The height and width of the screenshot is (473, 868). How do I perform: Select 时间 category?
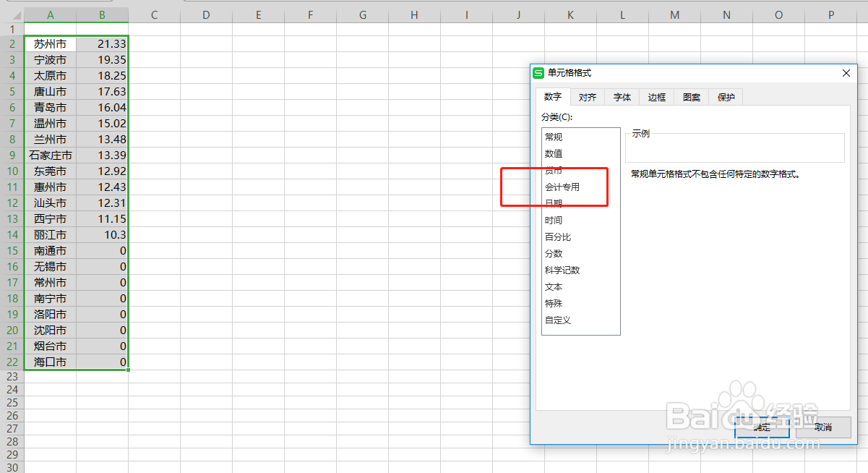pos(581,220)
